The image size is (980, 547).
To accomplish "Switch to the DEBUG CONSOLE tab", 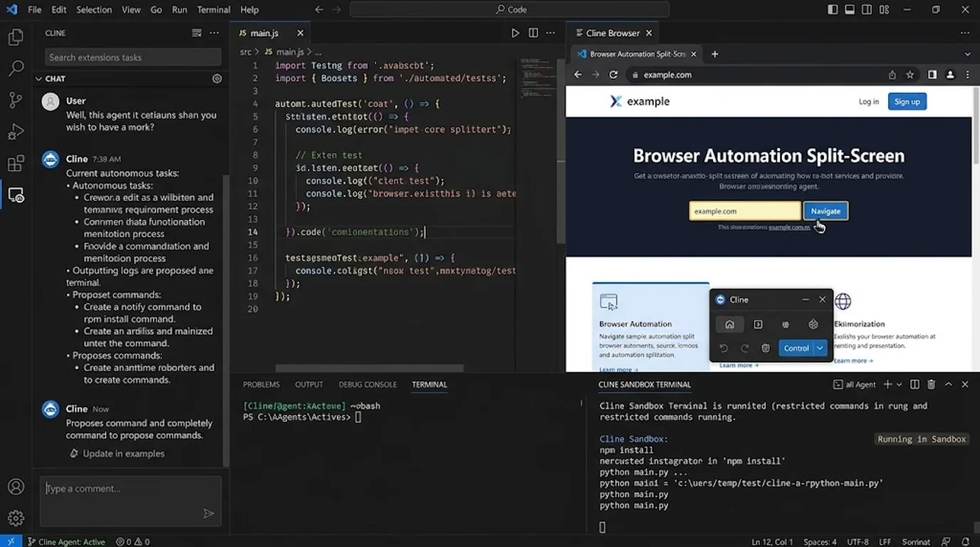I will point(367,385).
